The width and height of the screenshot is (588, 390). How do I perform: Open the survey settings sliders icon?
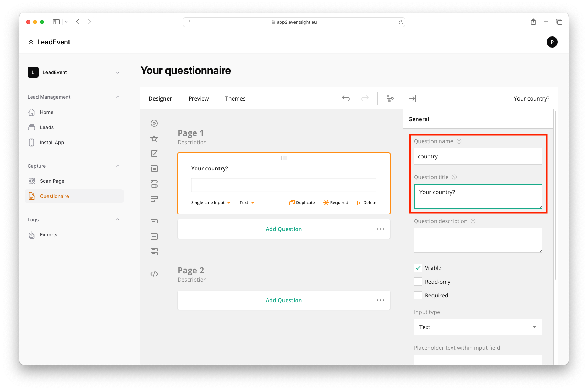click(390, 98)
